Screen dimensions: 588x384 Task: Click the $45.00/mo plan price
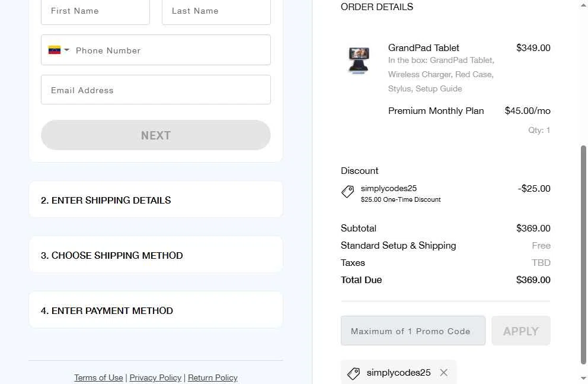coord(528,111)
